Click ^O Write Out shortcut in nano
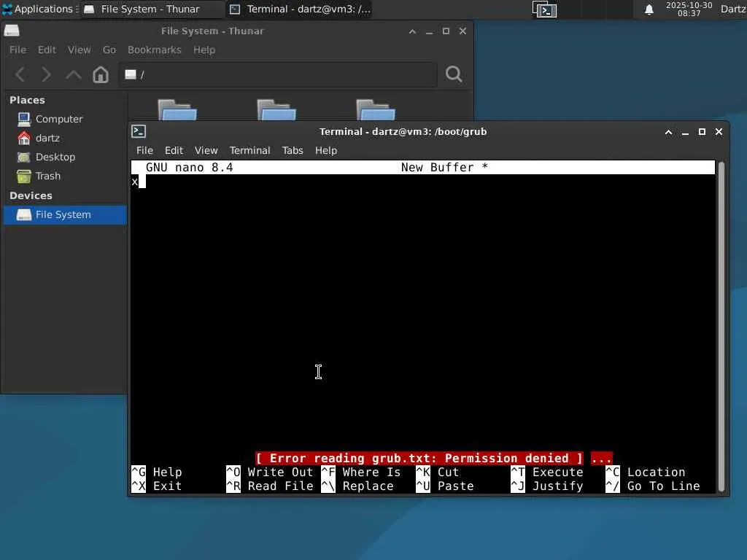 [270, 472]
